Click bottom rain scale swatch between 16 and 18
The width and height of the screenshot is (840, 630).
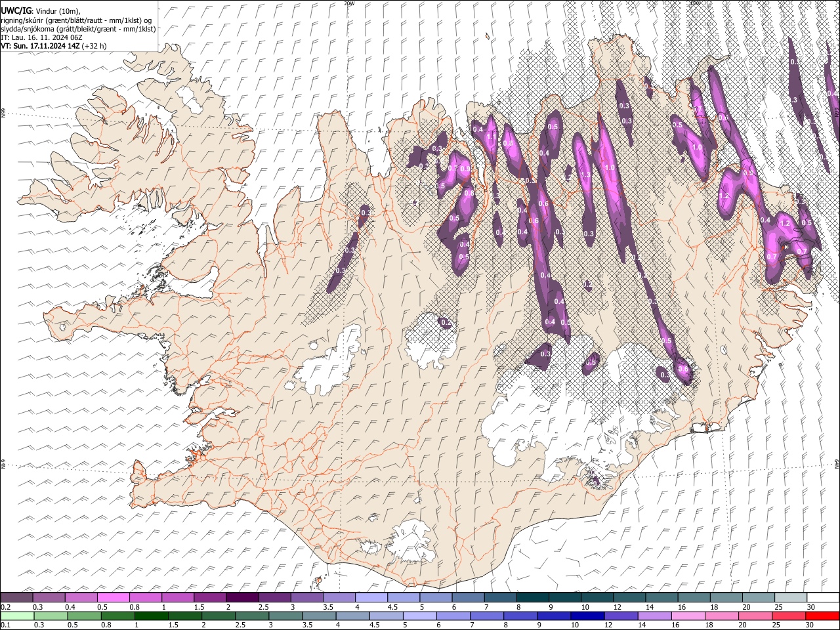click(x=690, y=616)
